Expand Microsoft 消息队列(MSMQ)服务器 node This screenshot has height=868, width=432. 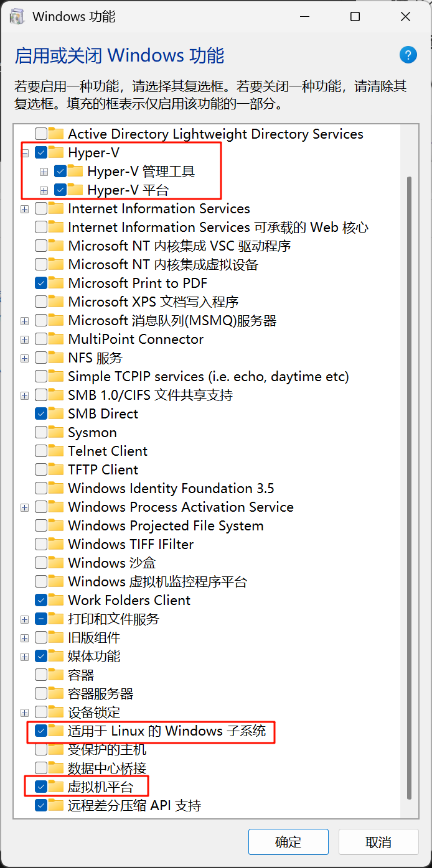tap(24, 321)
